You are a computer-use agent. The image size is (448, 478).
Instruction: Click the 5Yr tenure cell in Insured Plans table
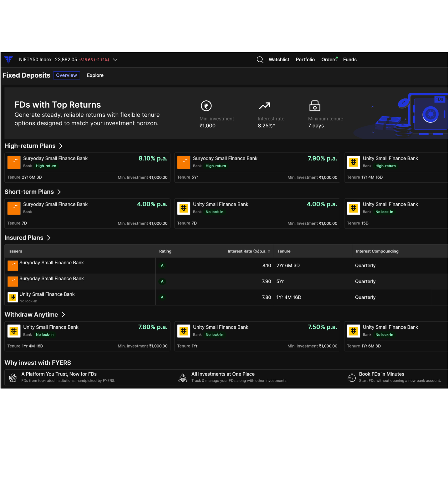pos(280,282)
